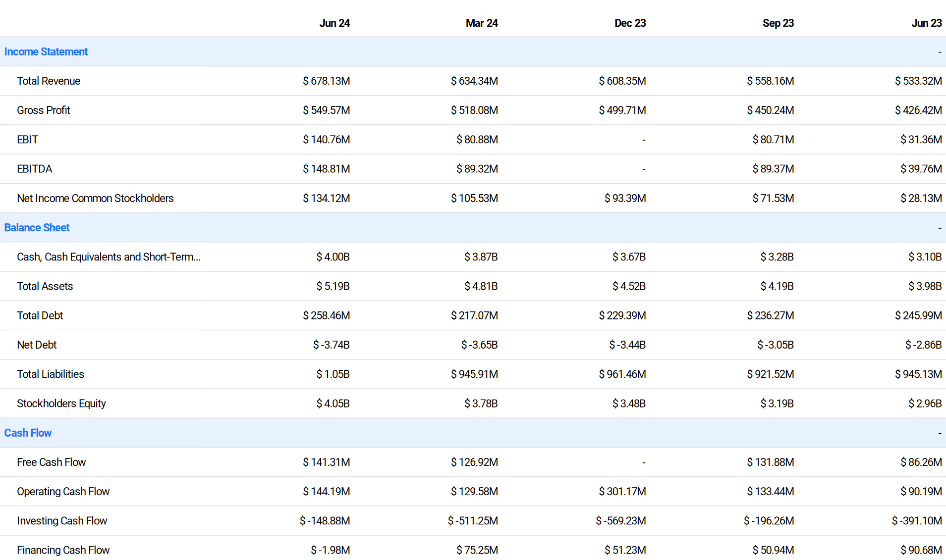This screenshot has width=946, height=560.
Task: Click the EBITDA row label
Action: point(34,169)
